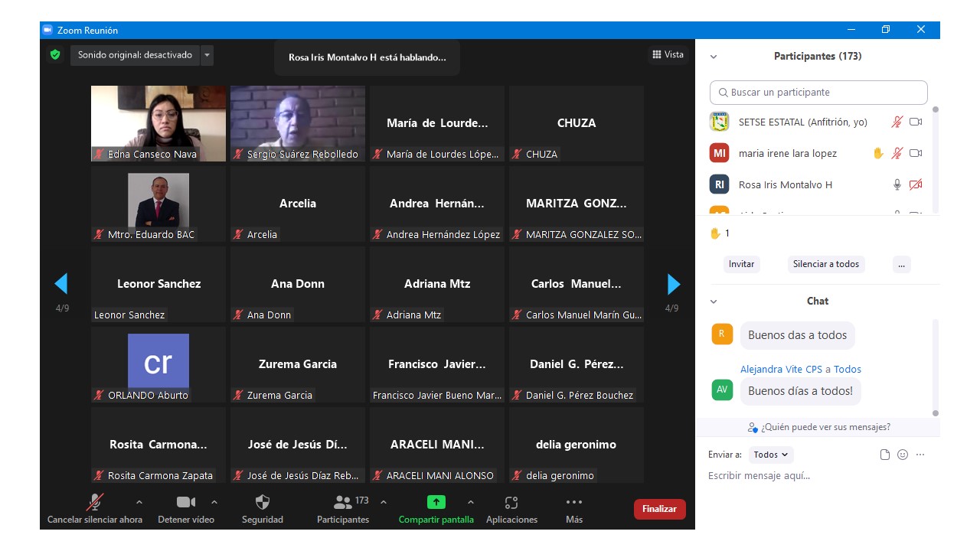Click the Invitar button
The width and height of the screenshot is (980, 551).
pos(741,264)
